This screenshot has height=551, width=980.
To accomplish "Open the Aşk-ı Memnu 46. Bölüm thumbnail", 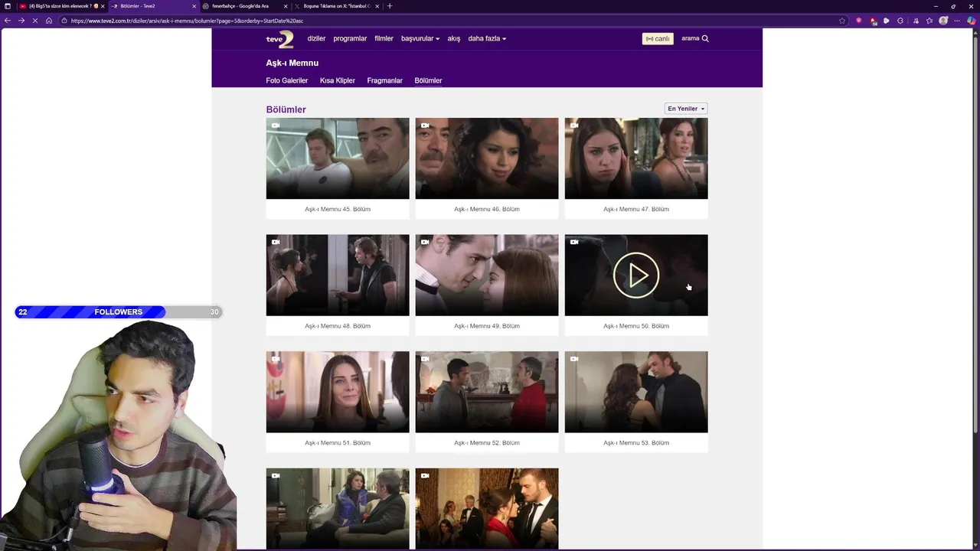I will tap(487, 158).
